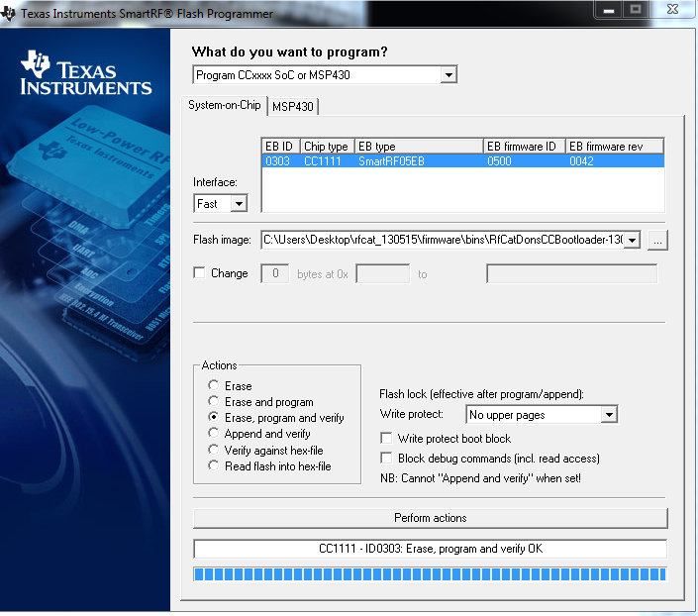Click the Perform actions button
This screenshot has width=698, height=616.
(430, 518)
